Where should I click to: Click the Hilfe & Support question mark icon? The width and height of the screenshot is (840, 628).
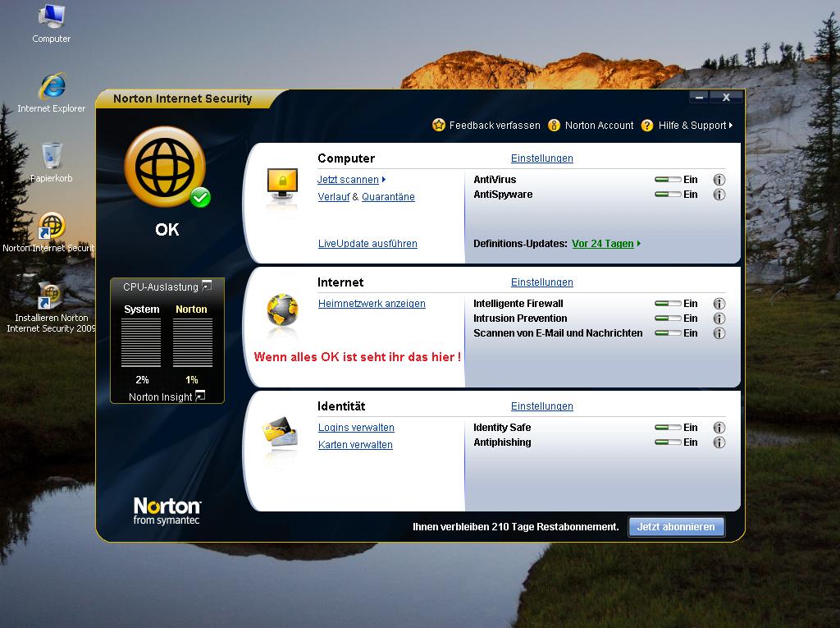point(647,125)
